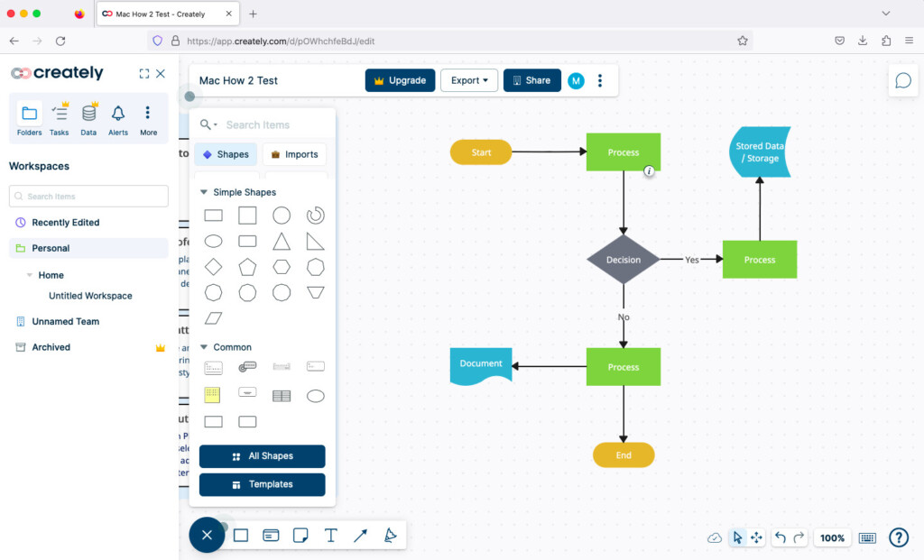Redo the last action
Screen dimensions: 924x560
coord(799,537)
